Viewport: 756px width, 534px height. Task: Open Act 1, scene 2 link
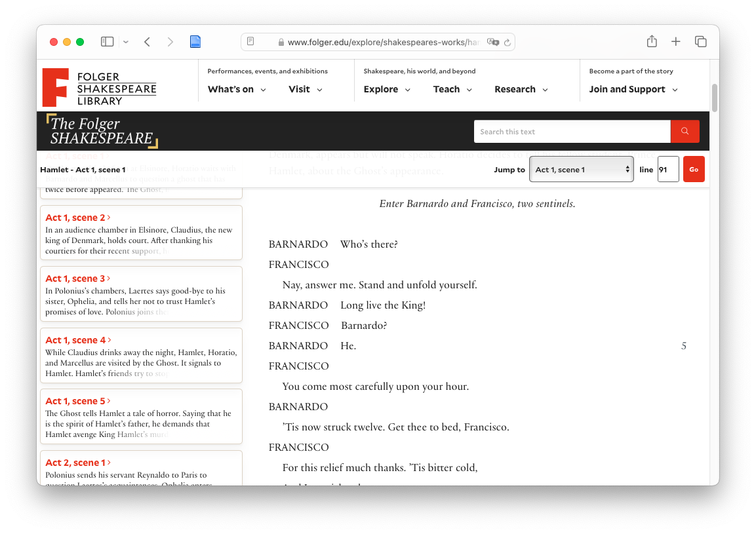coord(77,218)
